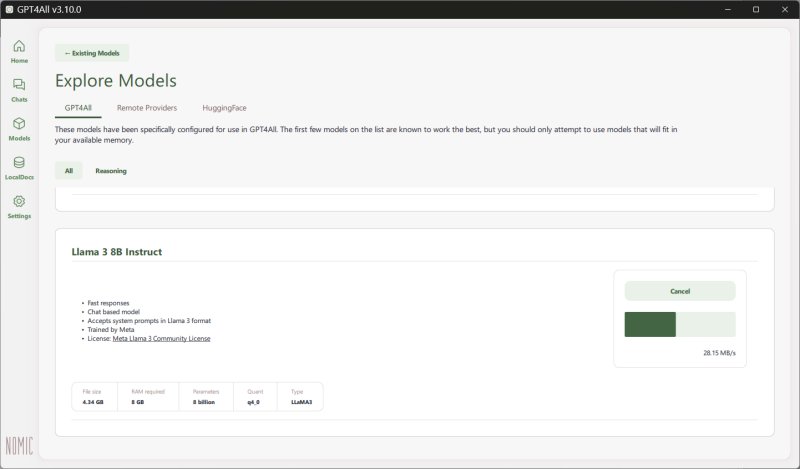Viewport: 800px width, 469px height.
Task: Open the LocalDocs database icon
Action: pos(19,162)
